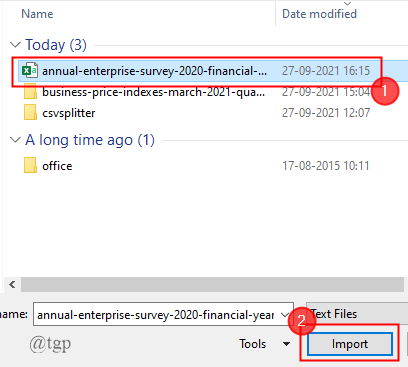Open the Text Files type filter
Viewport: 408px width, 367px height.
click(x=357, y=314)
